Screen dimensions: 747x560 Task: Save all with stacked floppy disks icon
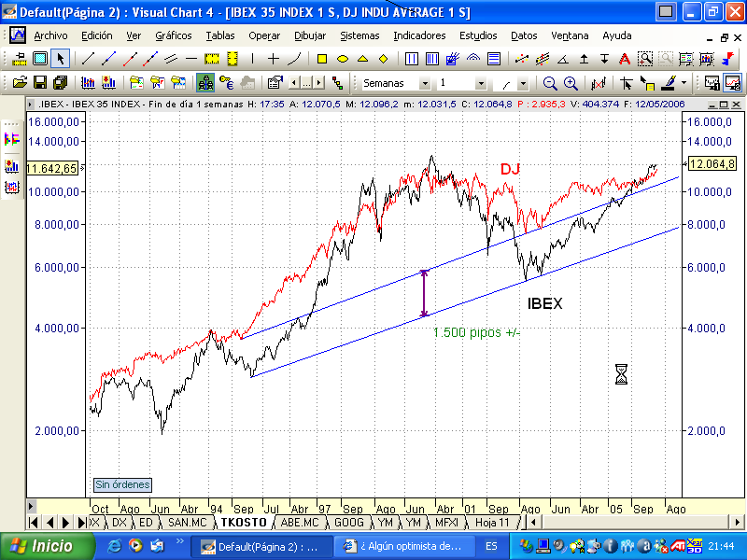(x=61, y=83)
